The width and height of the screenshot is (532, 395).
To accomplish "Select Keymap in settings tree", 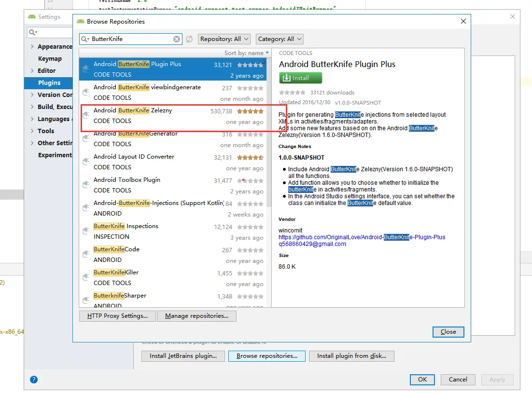I will coord(50,59).
